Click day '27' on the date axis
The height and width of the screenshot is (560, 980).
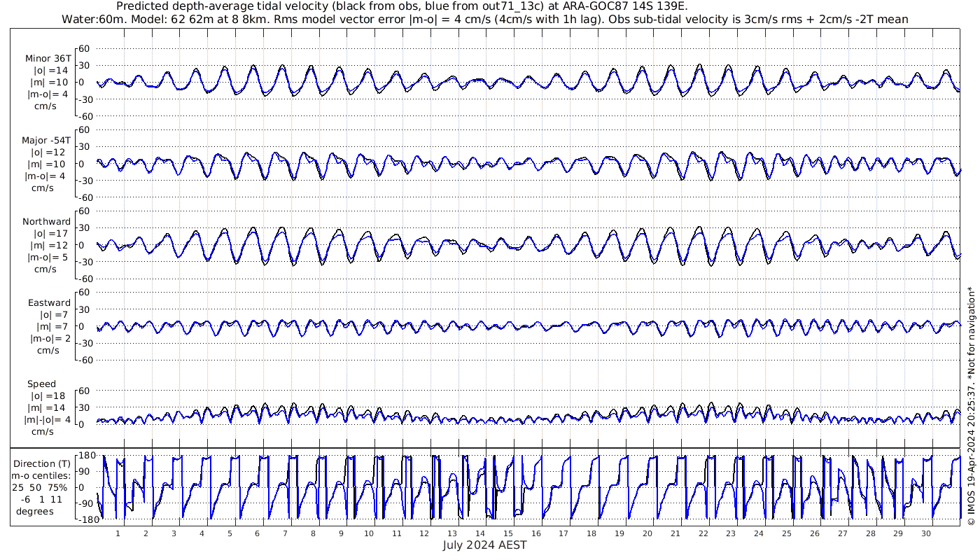[x=842, y=533]
